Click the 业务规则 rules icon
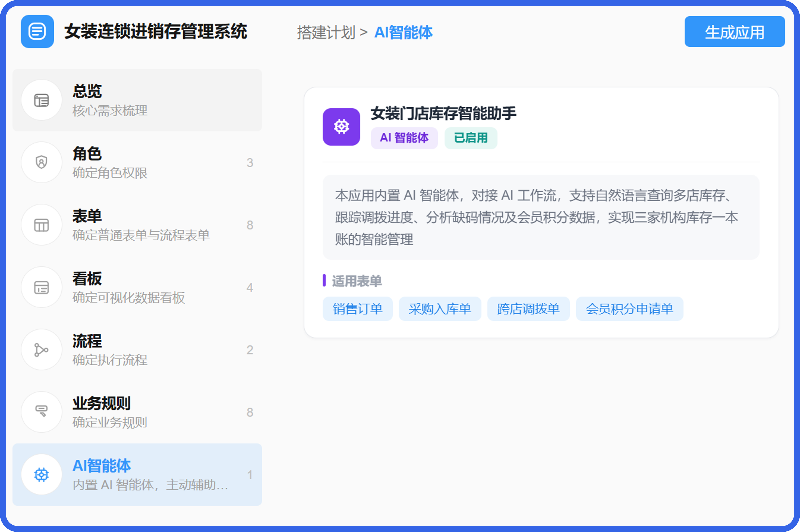The width and height of the screenshot is (800, 532). pos(41,412)
